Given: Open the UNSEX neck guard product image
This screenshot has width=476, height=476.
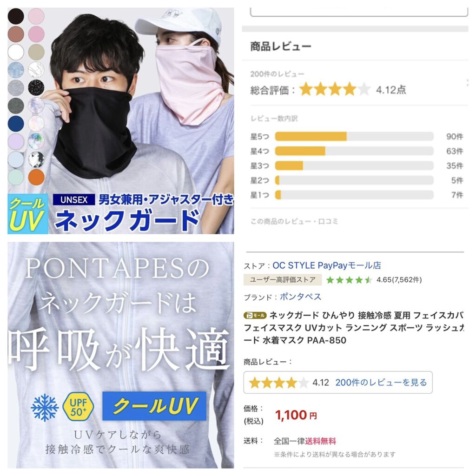Looking at the screenshot, I should coord(121,121).
